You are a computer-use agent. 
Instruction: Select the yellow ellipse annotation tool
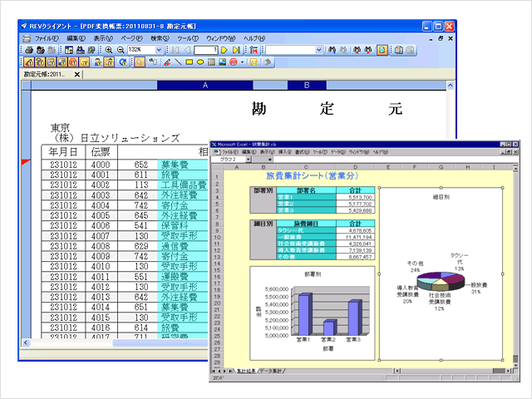[x=200, y=62]
